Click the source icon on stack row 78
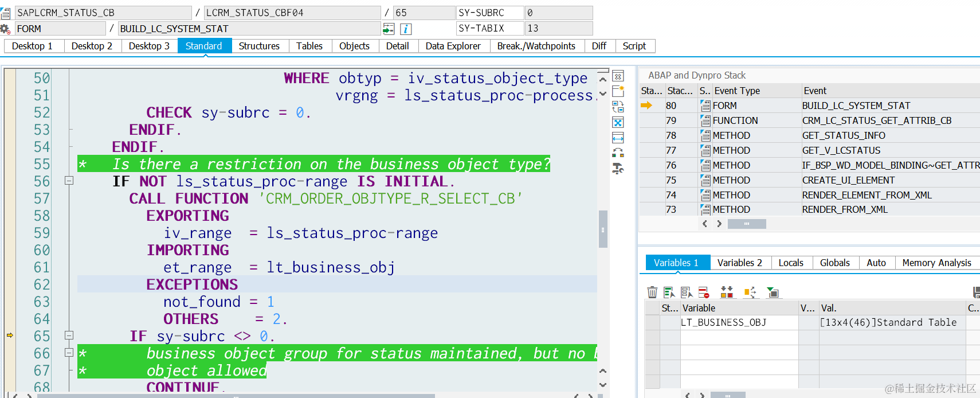 point(705,135)
